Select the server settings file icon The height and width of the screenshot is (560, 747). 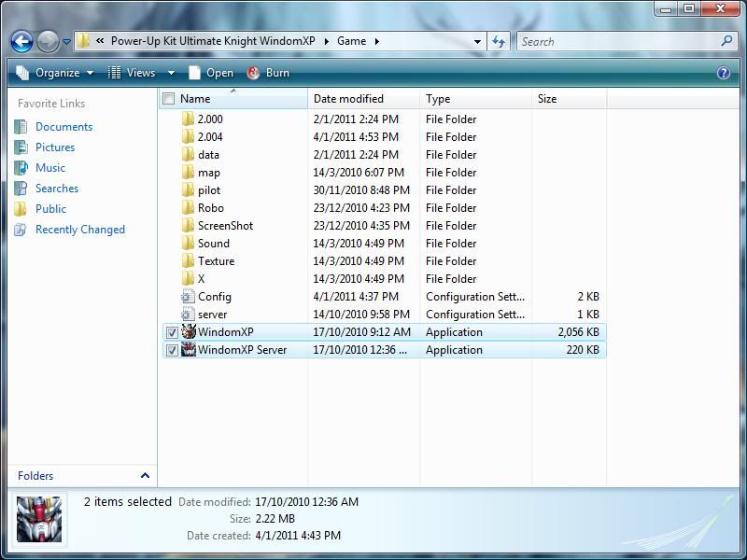[x=189, y=314]
